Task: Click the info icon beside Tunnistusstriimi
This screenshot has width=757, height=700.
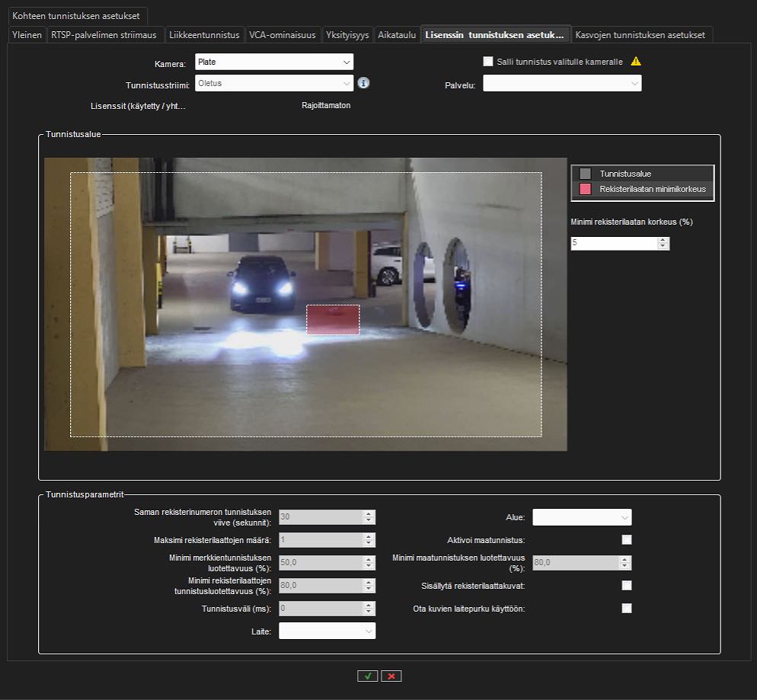Action: click(x=363, y=83)
